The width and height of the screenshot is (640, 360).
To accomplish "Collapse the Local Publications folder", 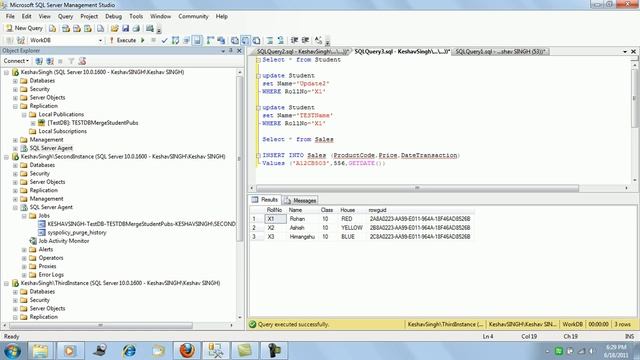I will click(x=24, y=115).
